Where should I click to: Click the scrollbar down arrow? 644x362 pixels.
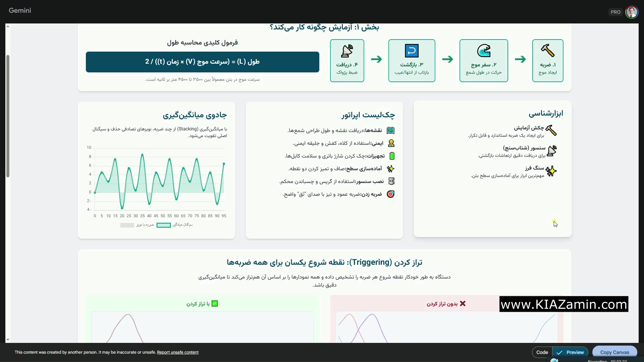click(x=7, y=340)
